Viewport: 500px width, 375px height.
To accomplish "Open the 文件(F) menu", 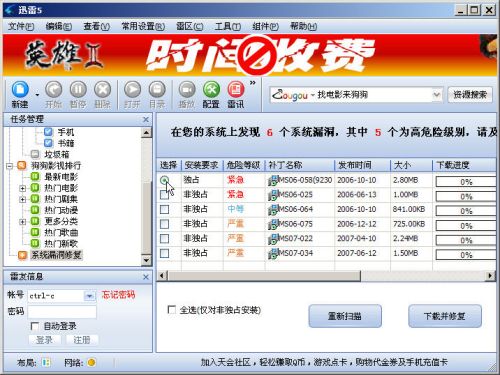I will click(21, 26).
